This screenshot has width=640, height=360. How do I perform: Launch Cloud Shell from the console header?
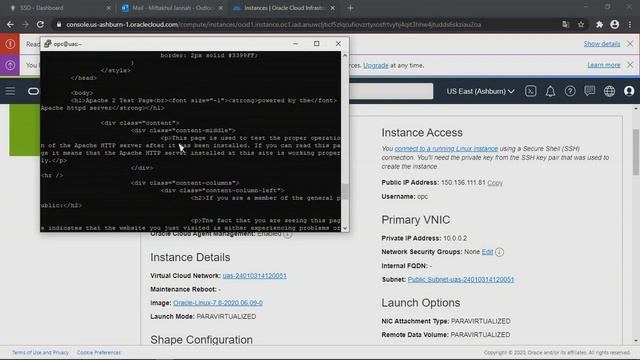pyautogui.click(x=531, y=91)
